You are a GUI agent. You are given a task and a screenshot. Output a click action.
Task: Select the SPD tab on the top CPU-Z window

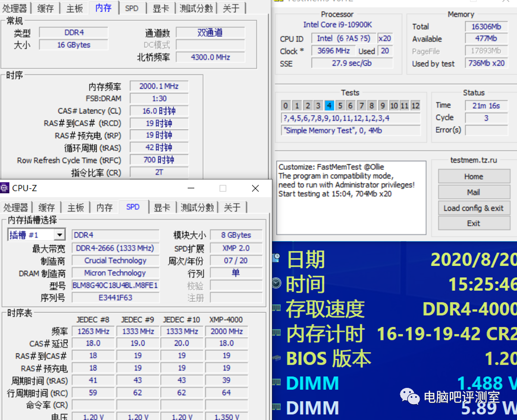coord(131,8)
